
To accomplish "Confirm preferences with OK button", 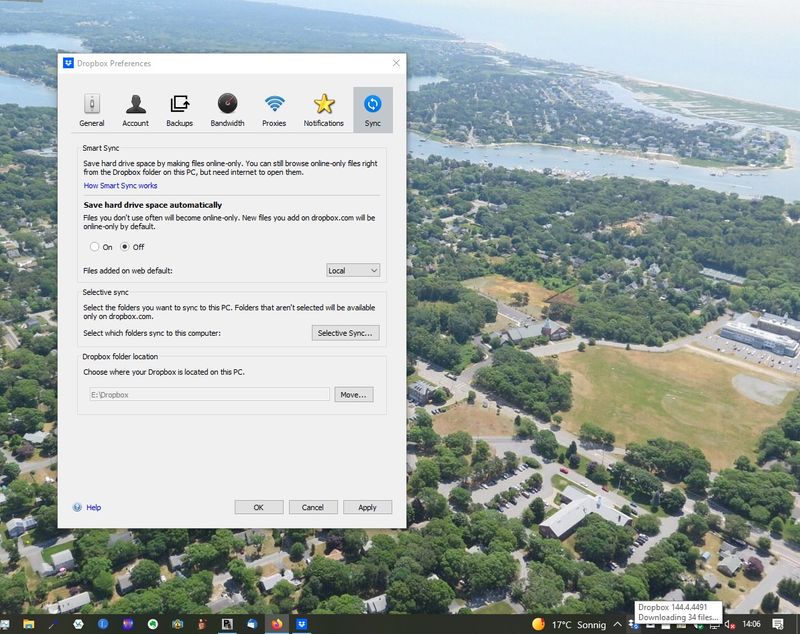I will tap(259, 508).
